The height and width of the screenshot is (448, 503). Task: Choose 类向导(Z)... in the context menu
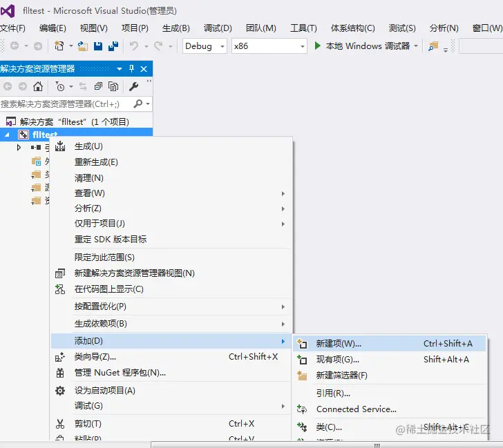[171, 357]
